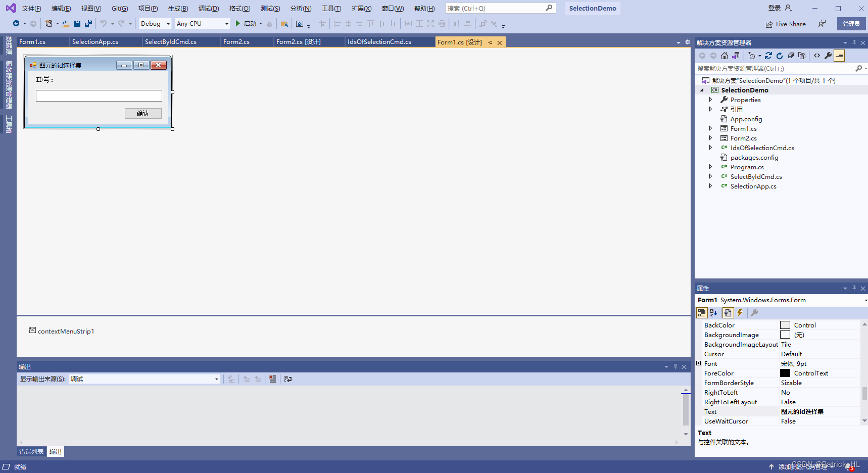Expand the Form1.cs node in Solution Explorer

[710, 129]
